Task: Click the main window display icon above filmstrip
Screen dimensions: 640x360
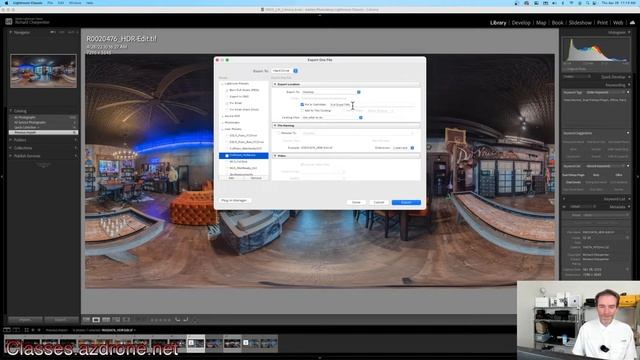Action: tap(7, 330)
